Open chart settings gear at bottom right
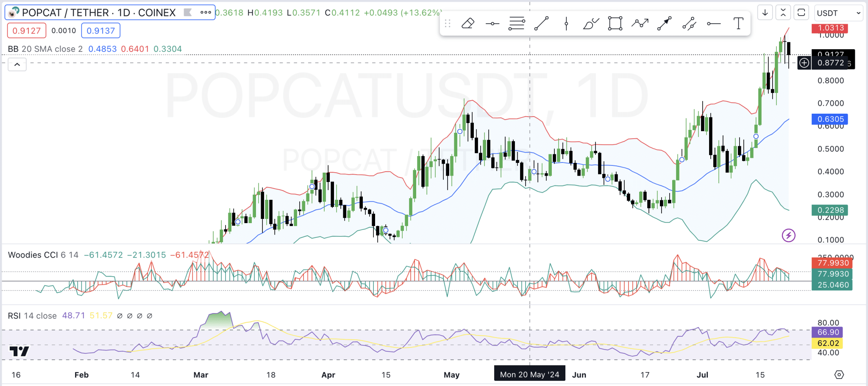The width and height of the screenshot is (868, 386). coord(839,375)
